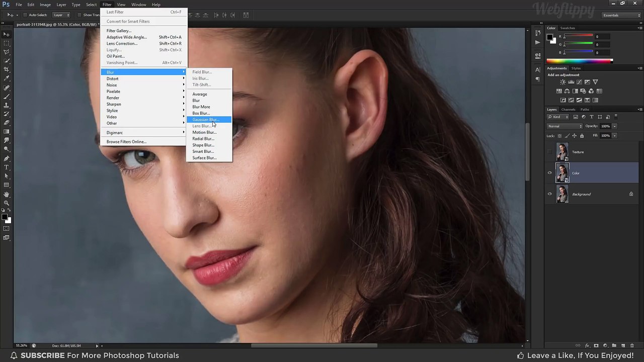This screenshot has width=644, height=362.
Task: Add a Levels adjustment
Action: [x=571, y=82]
